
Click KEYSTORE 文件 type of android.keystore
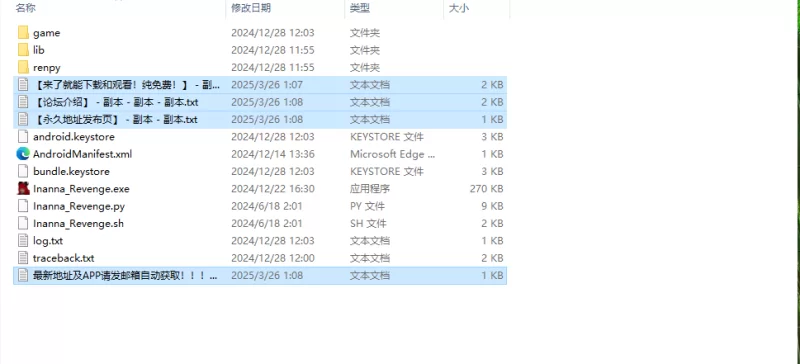pos(387,137)
